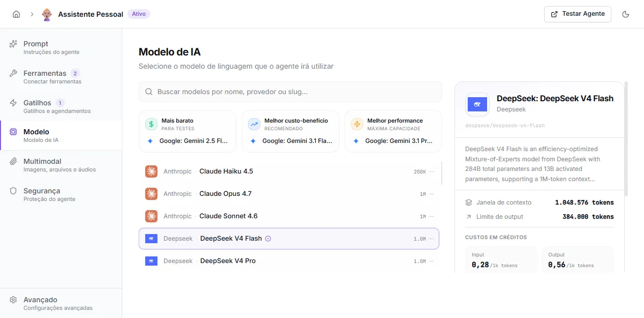Click the Segurança shield icon

[14, 191]
